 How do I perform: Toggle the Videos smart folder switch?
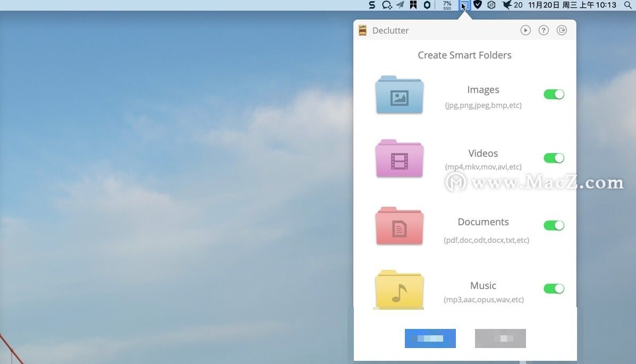554,158
